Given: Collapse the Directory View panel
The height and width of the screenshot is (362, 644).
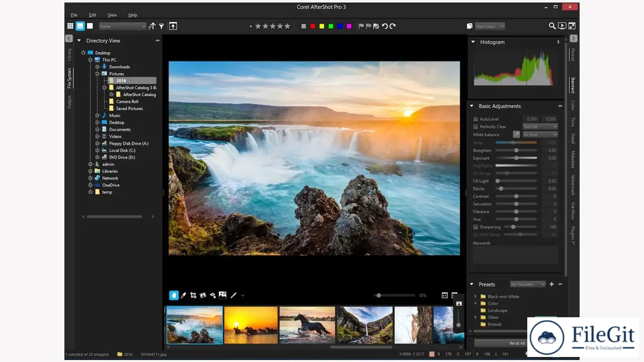Looking at the screenshot, I should [x=79, y=41].
